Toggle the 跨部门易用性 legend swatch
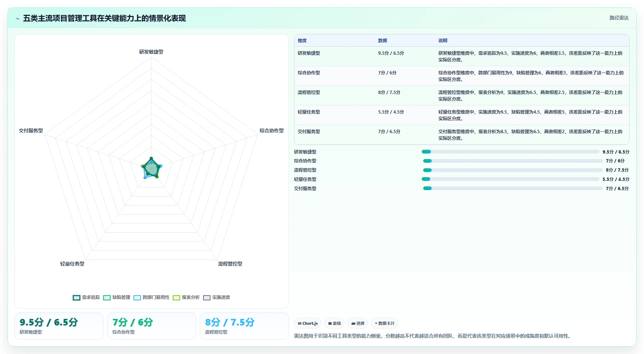 point(137,298)
